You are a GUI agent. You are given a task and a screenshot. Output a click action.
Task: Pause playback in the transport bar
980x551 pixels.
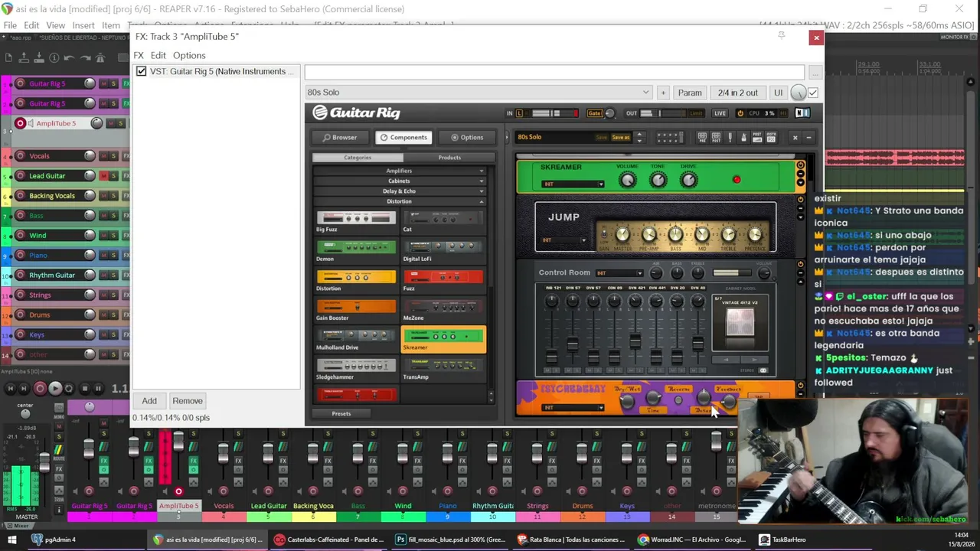[98, 389]
